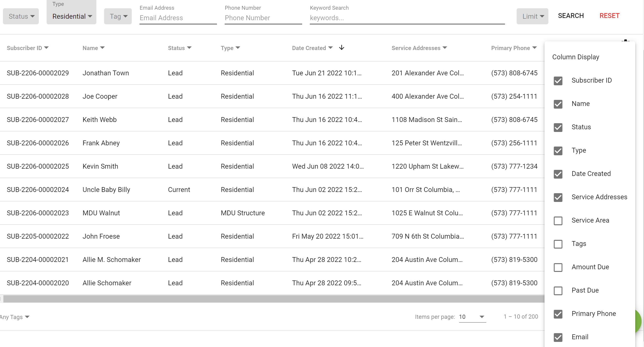Viewport: 644px width, 347px height.
Task: Uncheck the Date Created column checkbox
Action: [x=558, y=174]
